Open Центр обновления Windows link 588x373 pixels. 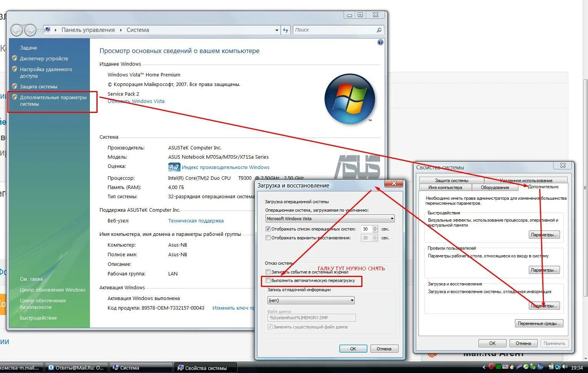(x=53, y=290)
